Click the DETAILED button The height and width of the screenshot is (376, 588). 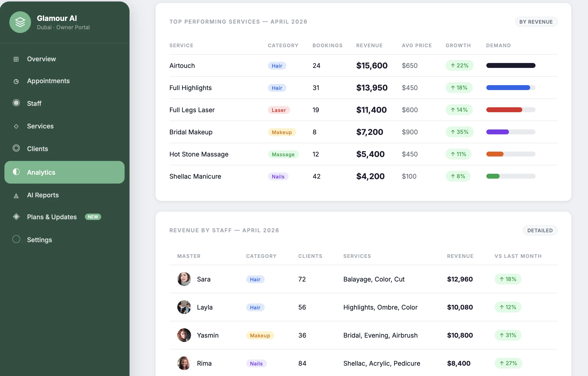coord(540,230)
